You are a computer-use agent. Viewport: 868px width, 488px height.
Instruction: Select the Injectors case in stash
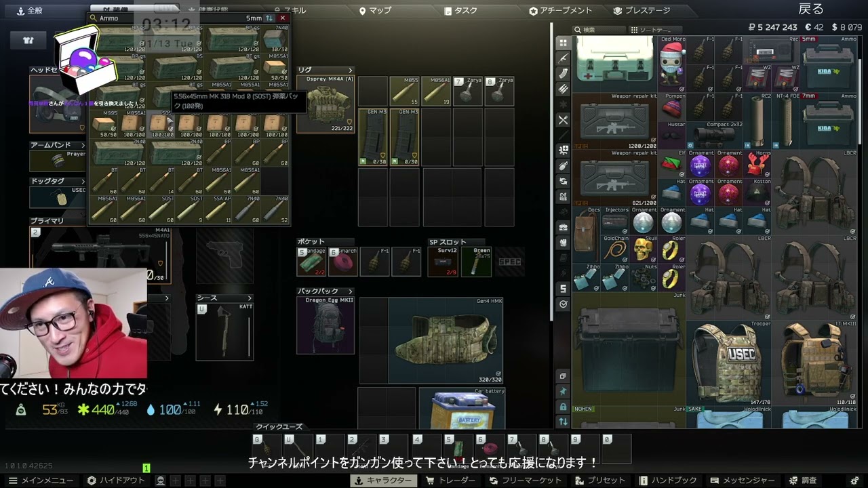[614, 220]
